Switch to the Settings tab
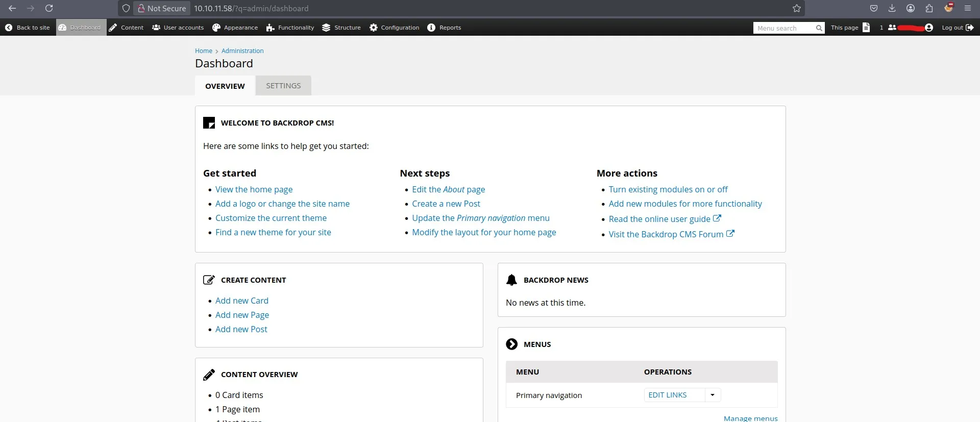The width and height of the screenshot is (980, 422). pos(283,86)
